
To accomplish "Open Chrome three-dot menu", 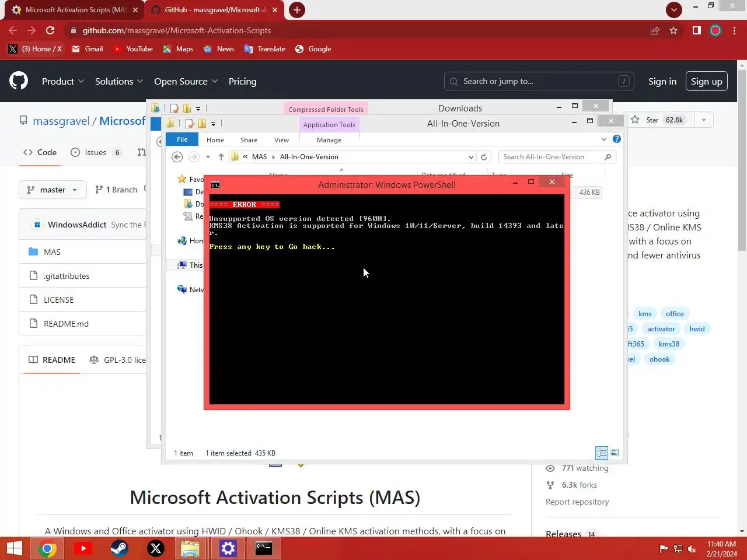I will pyautogui.click(x=734, y=30).
